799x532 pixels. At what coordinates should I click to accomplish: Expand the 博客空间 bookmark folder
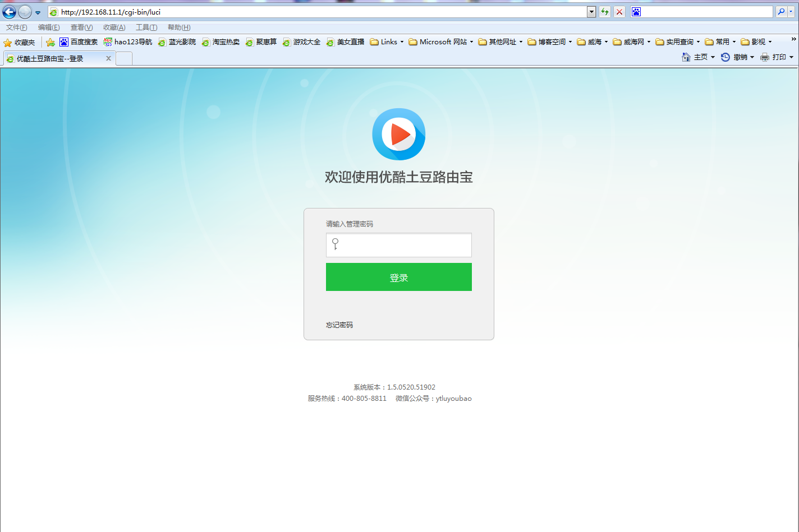tap(549, 42)
